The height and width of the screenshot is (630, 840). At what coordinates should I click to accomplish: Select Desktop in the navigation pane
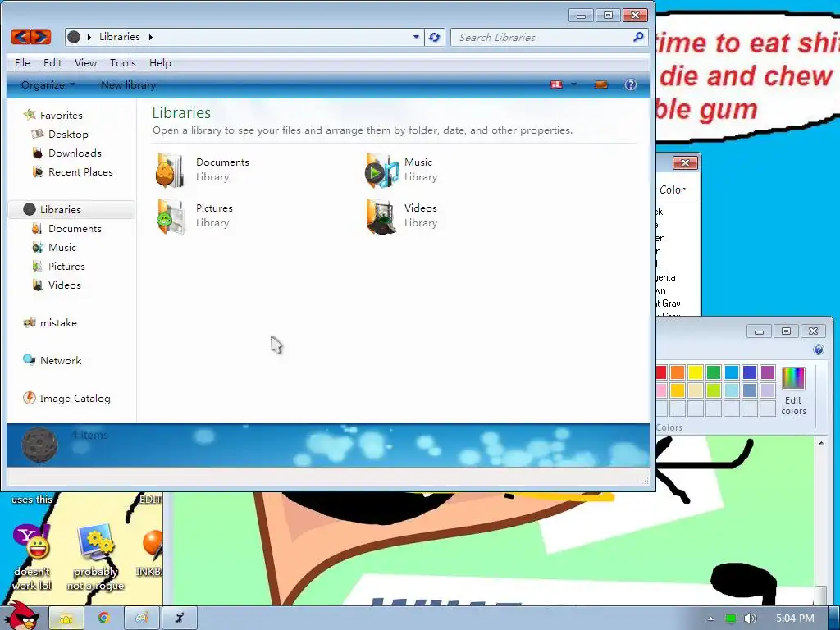68,134
